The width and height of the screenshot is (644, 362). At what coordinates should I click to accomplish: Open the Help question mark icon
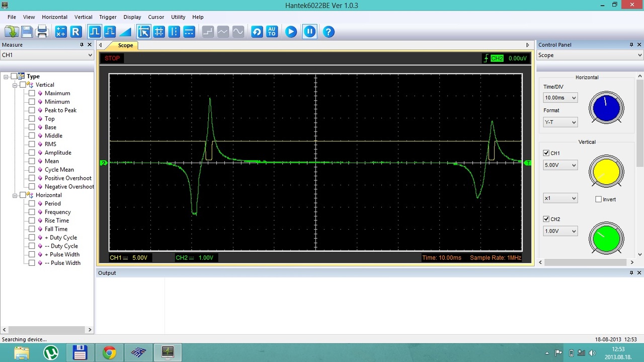pos(329,32)
